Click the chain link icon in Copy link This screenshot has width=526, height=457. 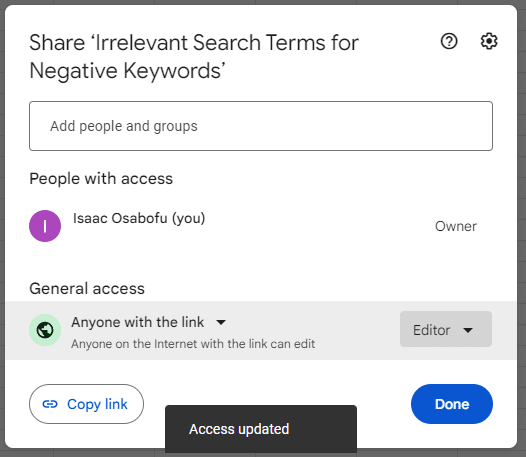(50, 404)
